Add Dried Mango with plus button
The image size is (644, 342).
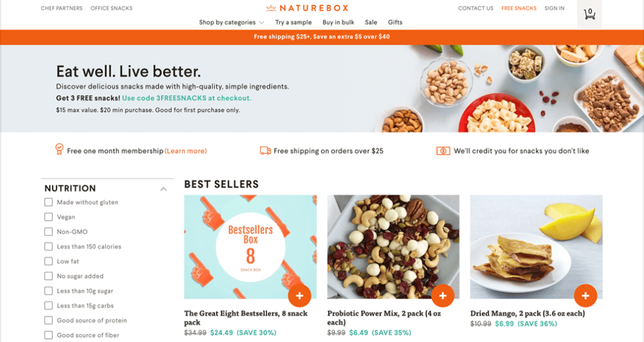tap(586, 295)
